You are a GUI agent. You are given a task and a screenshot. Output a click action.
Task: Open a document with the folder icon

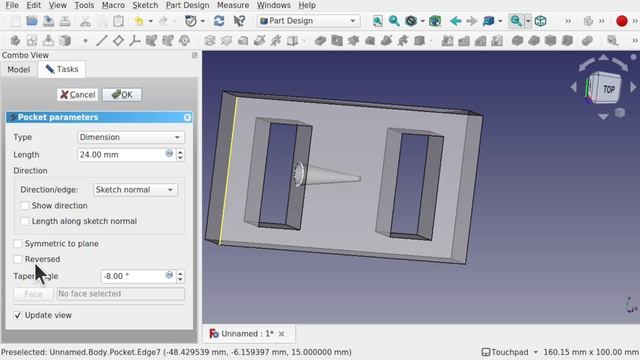32,21
